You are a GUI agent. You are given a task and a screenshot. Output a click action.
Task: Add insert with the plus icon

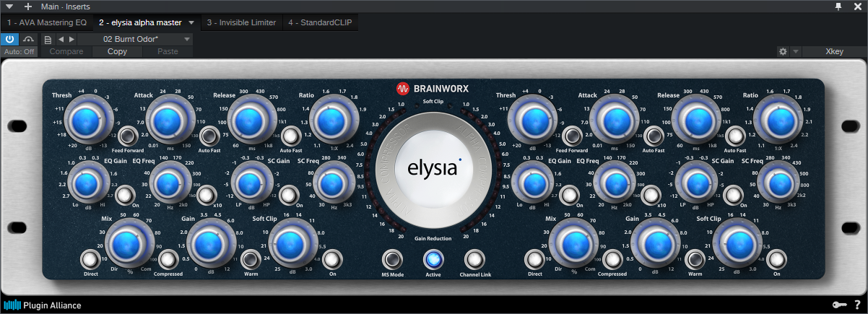click(x=27, y=6)
